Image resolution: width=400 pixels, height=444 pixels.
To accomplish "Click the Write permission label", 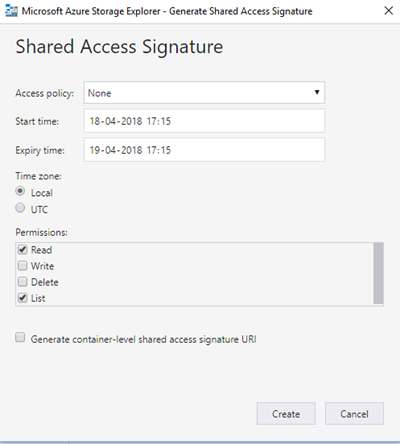I will tap(42, 266).
